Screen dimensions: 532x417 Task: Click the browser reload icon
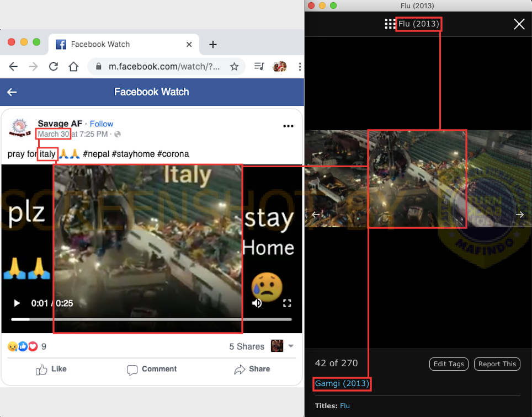pyautogui.click(x=54, y=67)
